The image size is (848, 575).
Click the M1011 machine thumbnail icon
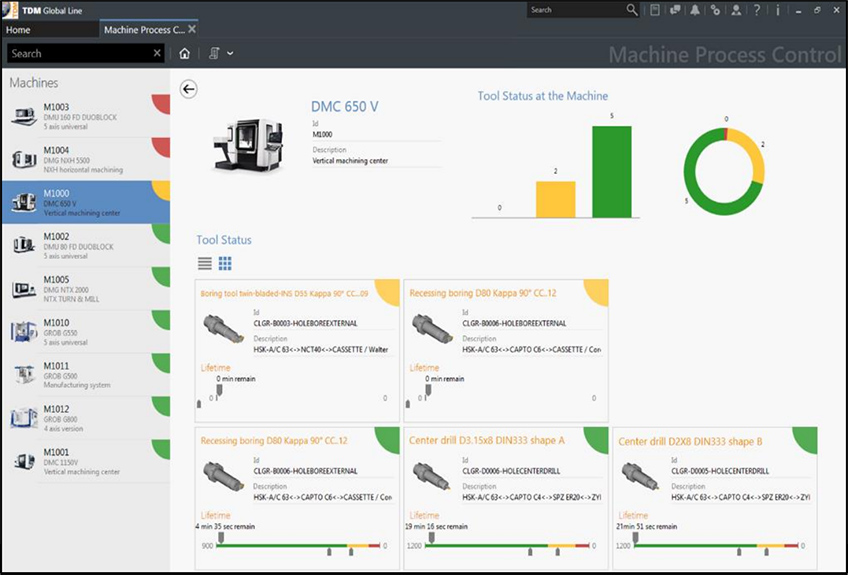(x=24, y=375)
